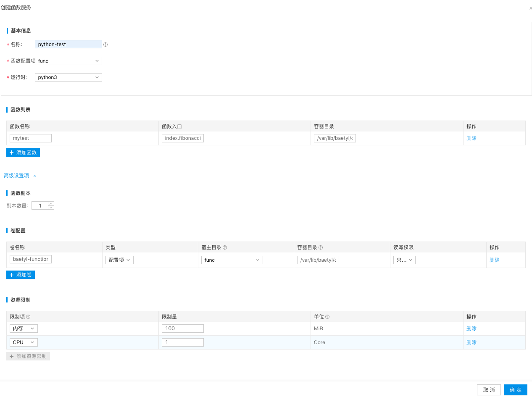Click the 函数副本 section heading

(x=21, y=193)
